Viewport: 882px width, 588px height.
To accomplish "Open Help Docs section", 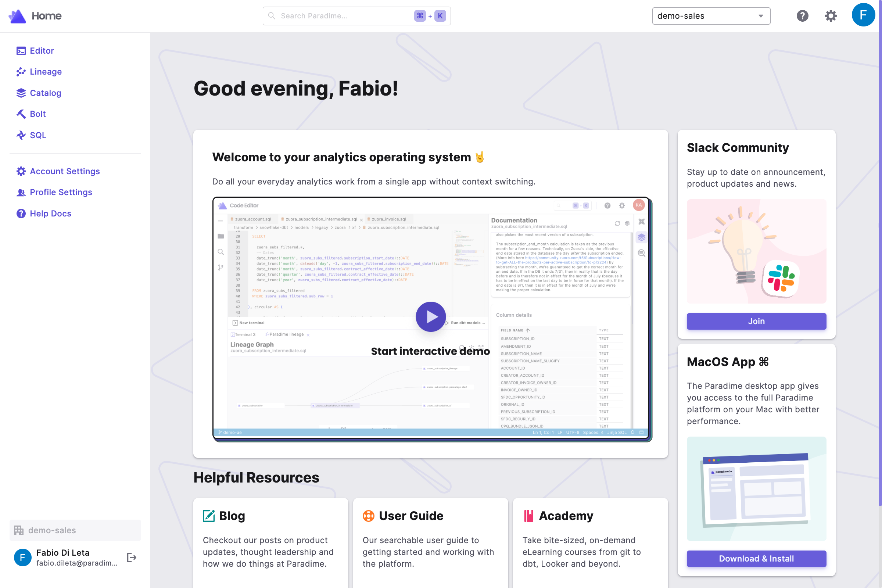I will coord(51,213).
